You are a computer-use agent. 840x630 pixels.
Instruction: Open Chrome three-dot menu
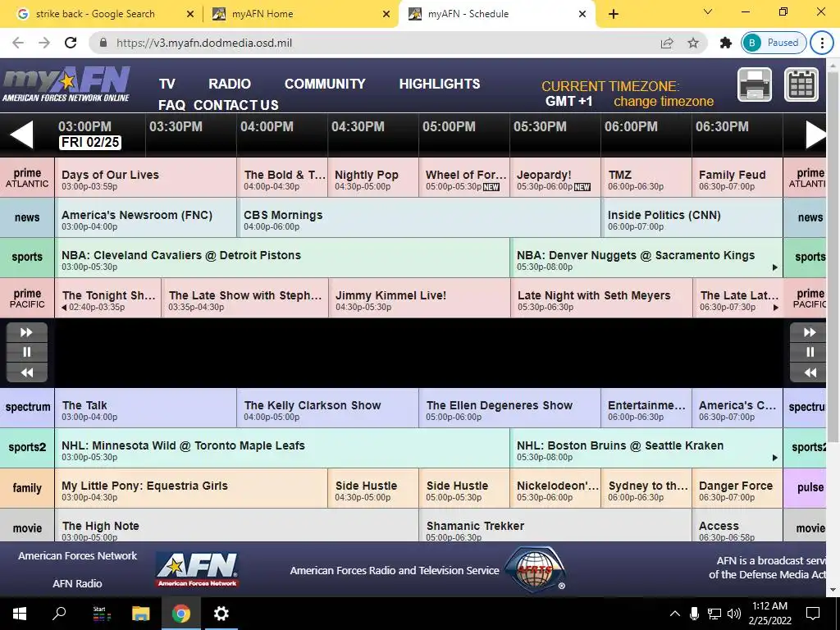click(822, 43)
